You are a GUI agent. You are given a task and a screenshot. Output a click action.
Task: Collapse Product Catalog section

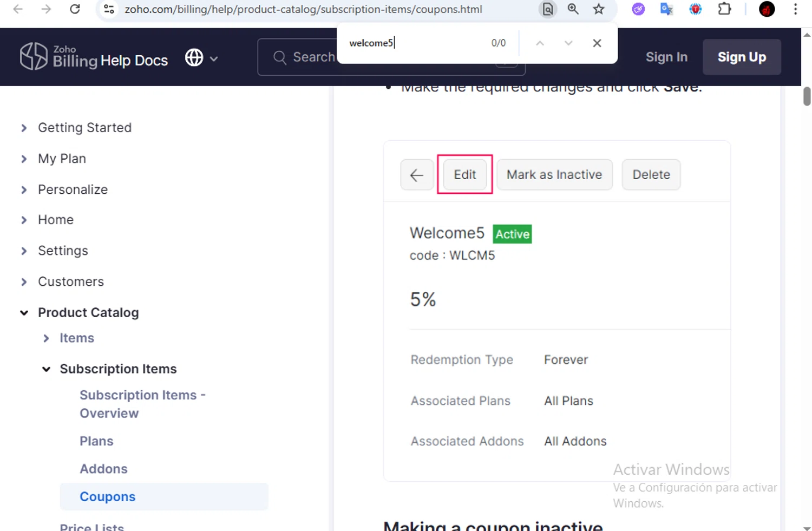(24, 312)
